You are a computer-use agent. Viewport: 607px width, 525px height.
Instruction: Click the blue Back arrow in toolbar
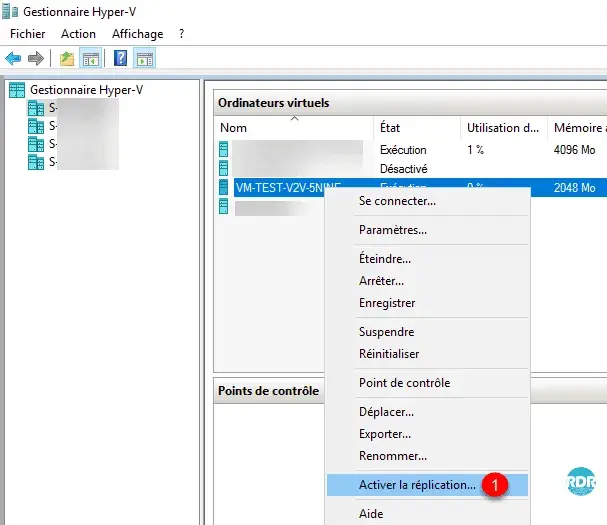[14, 58]
